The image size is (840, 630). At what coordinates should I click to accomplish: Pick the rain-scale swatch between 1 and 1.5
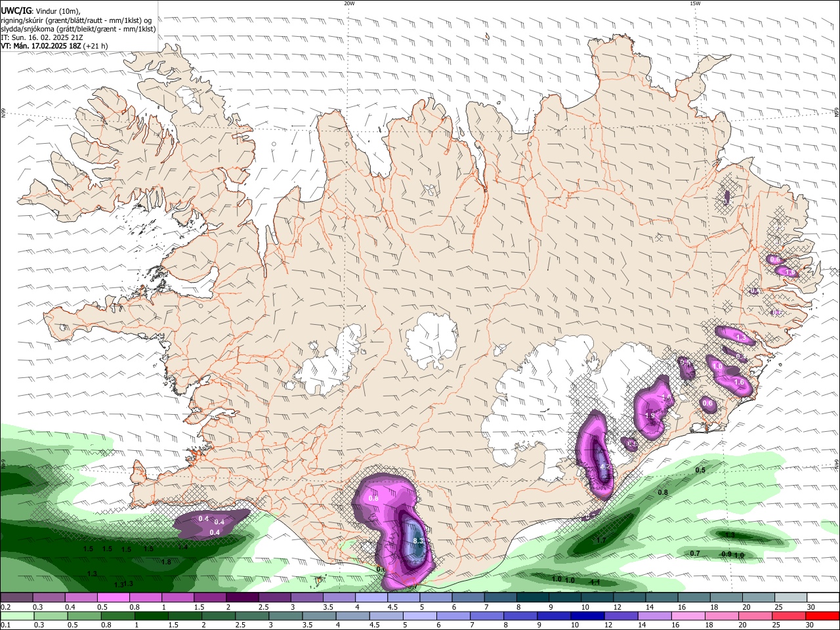pos(152,616)
